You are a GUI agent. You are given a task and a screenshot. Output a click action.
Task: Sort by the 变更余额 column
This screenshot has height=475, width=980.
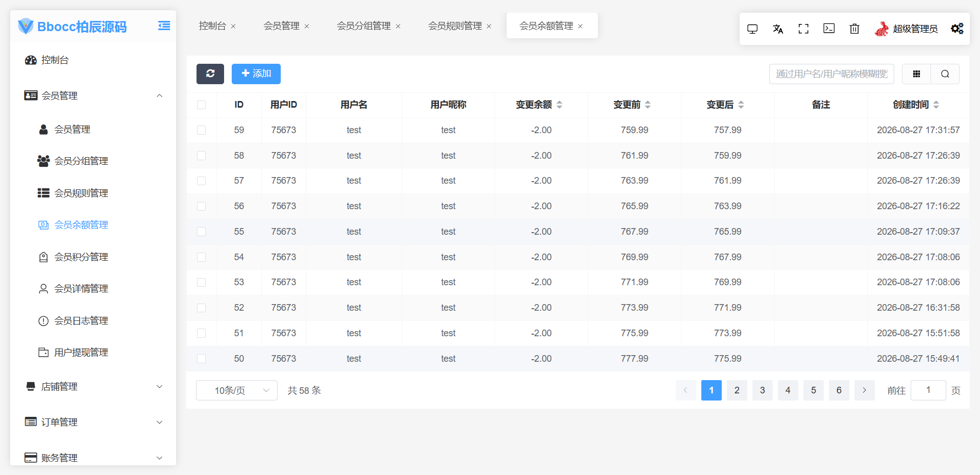pos(559,105)
